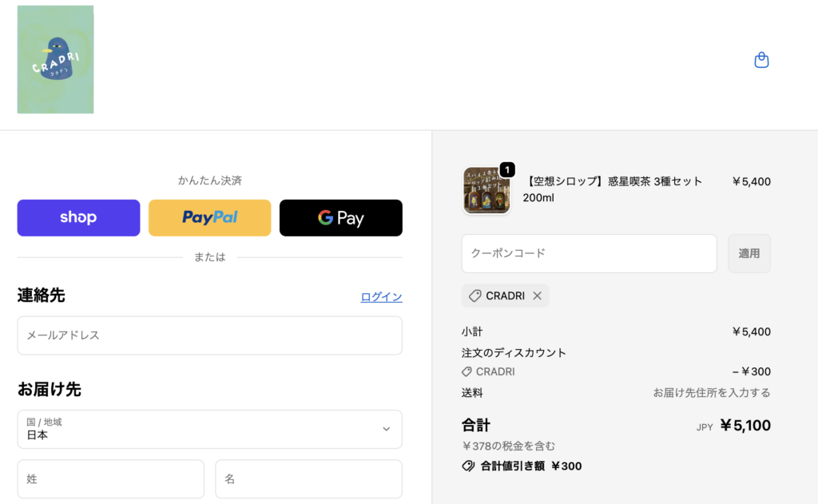The height and width of the screenshot is (504, 818).
Task: Click the tag icon in CRADRI coupon chip
Action: [475, 296]
